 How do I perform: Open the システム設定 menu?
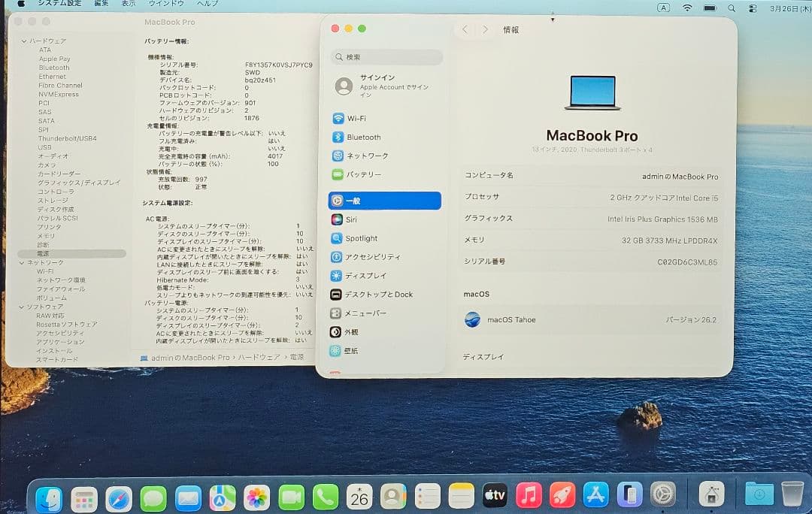59,3
